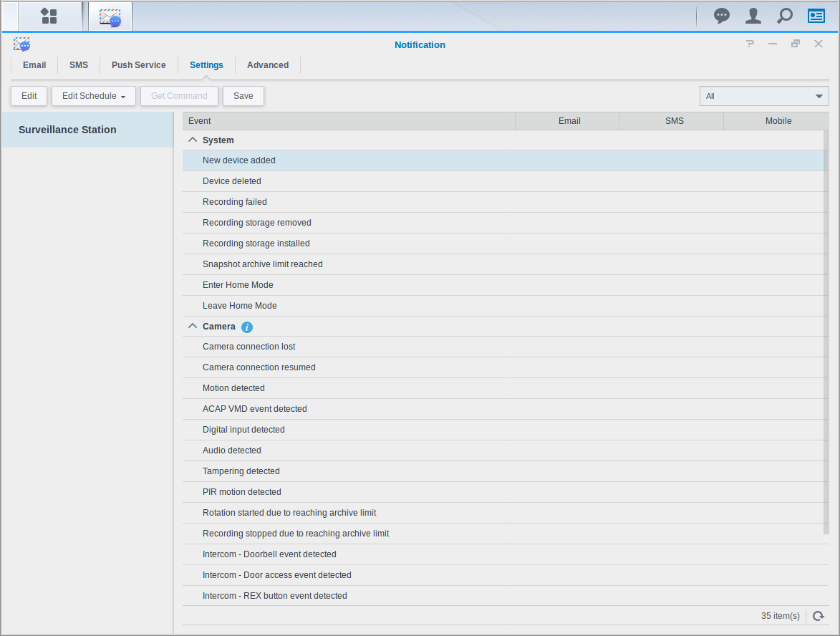Select the Settings tab
Image resolution: width=840 pixels, height=636 pixels.
[x=206, y=65]
